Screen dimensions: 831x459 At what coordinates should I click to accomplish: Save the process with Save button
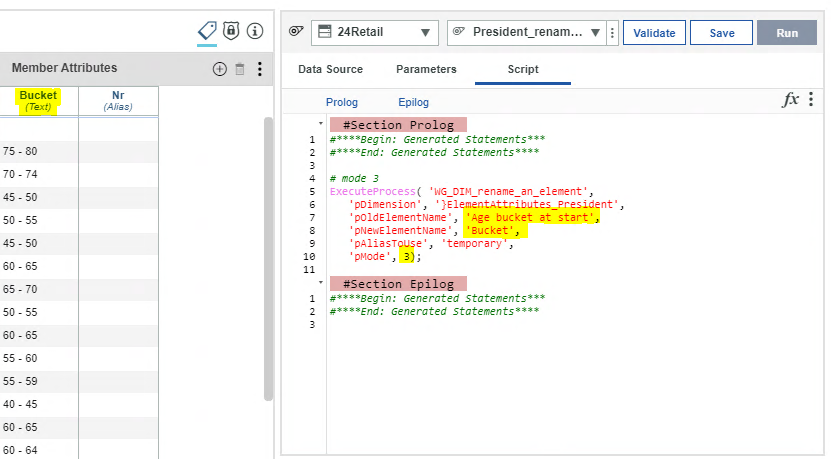point(722,33)
